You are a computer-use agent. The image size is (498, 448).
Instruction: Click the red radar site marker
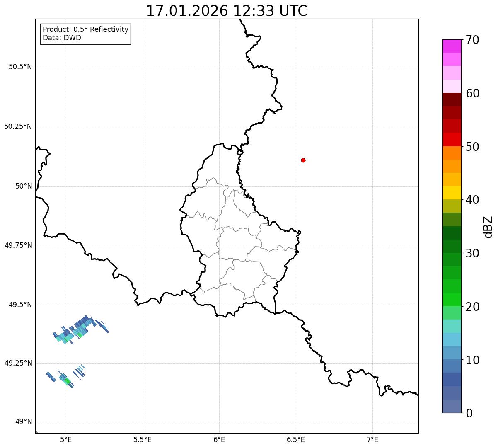(x=303, y=160)
